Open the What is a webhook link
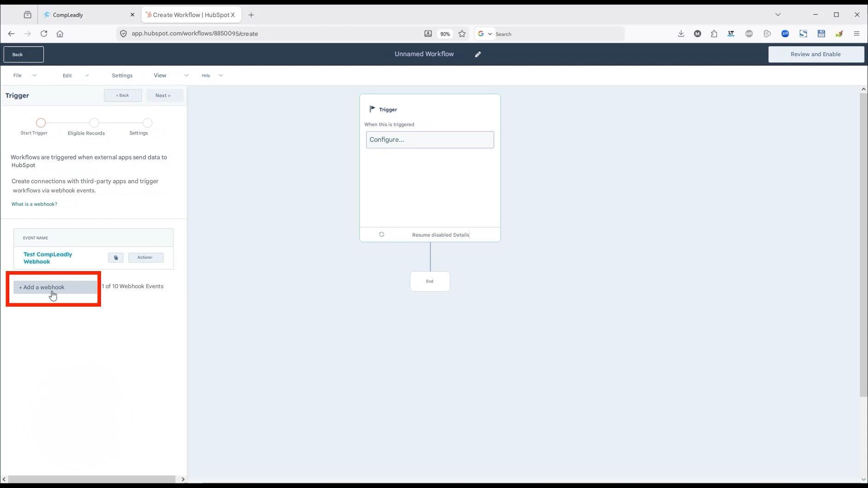The image size is (868, 488). pos(34,203)
